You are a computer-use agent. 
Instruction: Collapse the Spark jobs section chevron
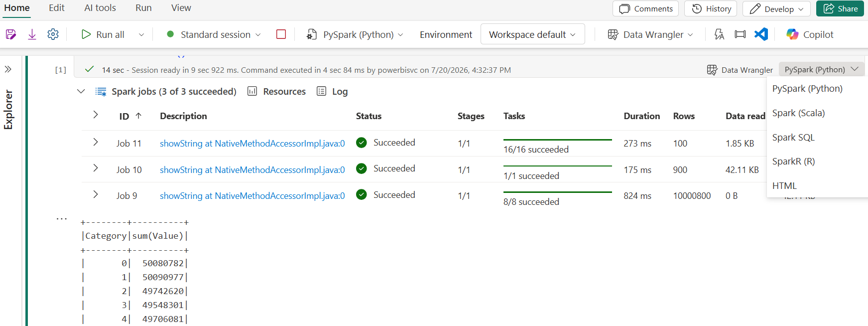[x=81, y=91]
